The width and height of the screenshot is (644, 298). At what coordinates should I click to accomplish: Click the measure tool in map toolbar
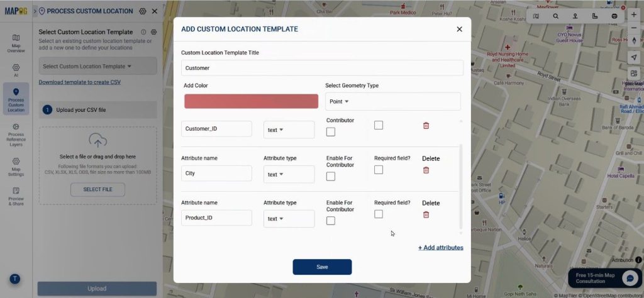595,16
